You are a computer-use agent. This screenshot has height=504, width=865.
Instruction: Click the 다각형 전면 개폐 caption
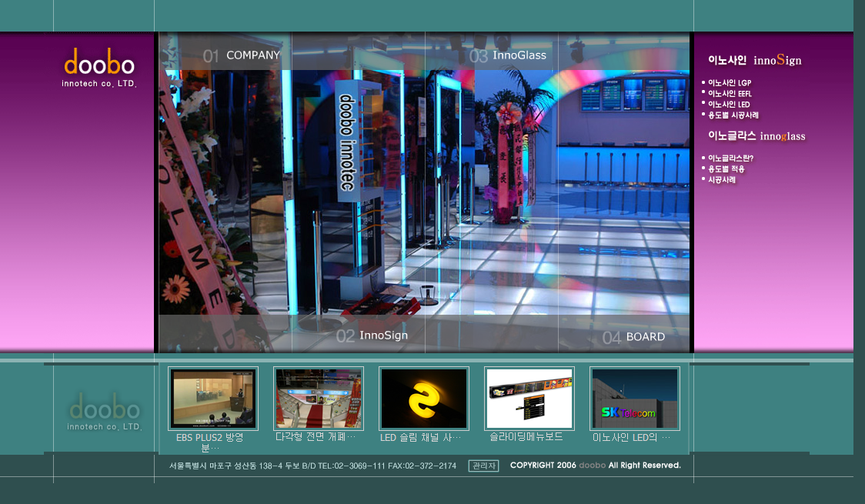pos(316,437)
